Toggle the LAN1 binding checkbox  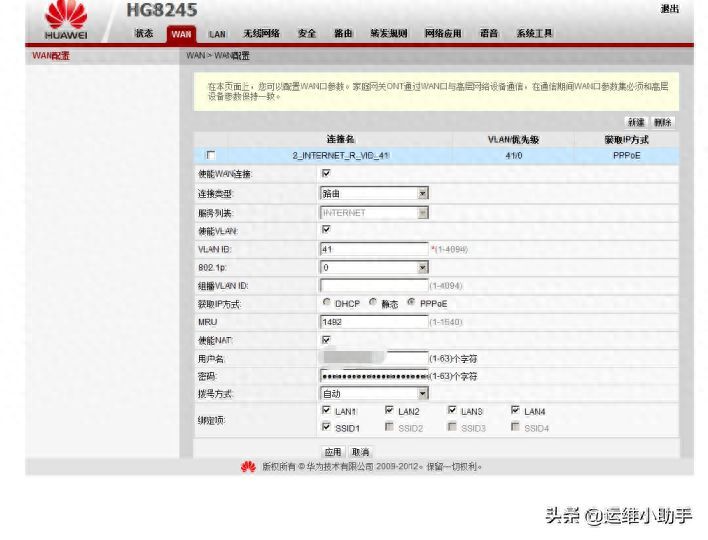326,410
